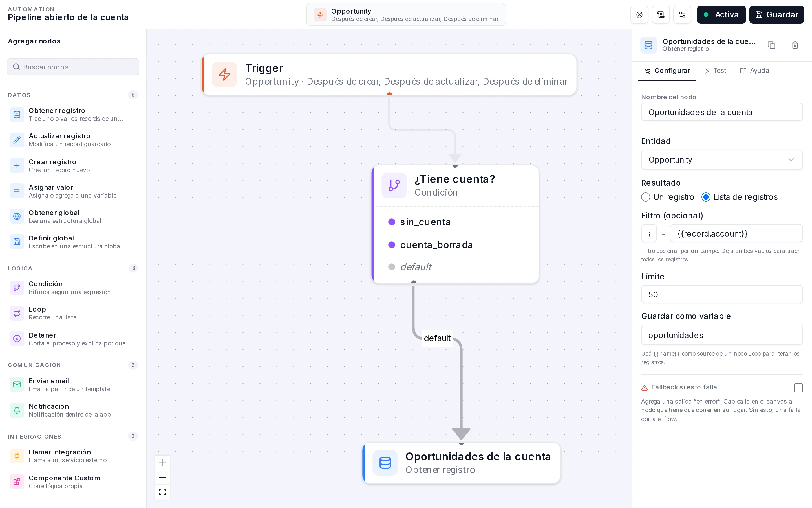Zoom out on the canvas

click(162, 477)
